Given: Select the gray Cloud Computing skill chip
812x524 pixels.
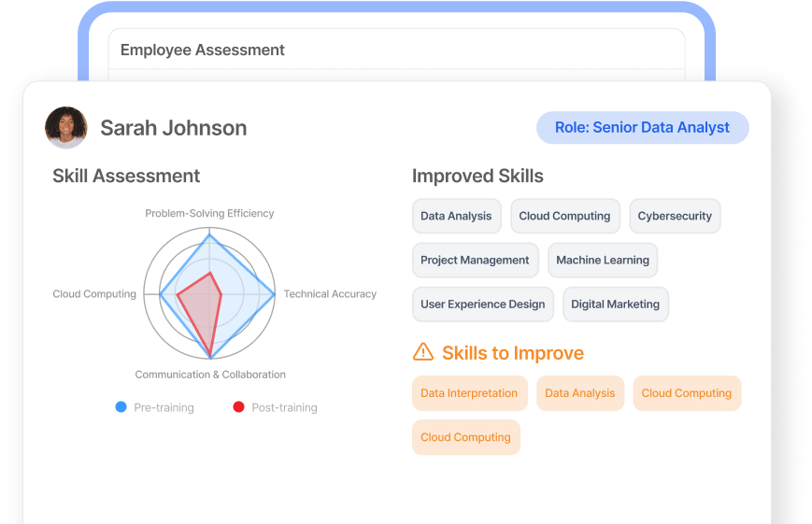Looking at the screenshot, I should coord(564,216).
